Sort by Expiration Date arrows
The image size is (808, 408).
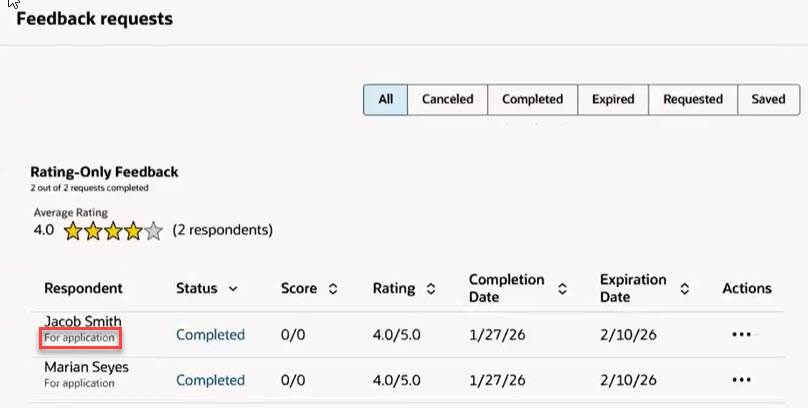(x=684, y=288)
